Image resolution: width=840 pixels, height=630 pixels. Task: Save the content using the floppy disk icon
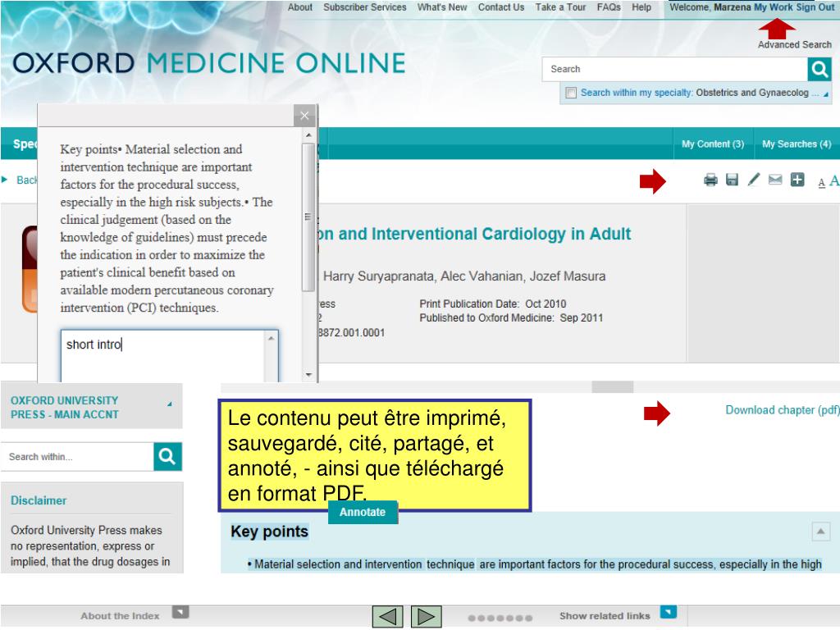(732, 180)
